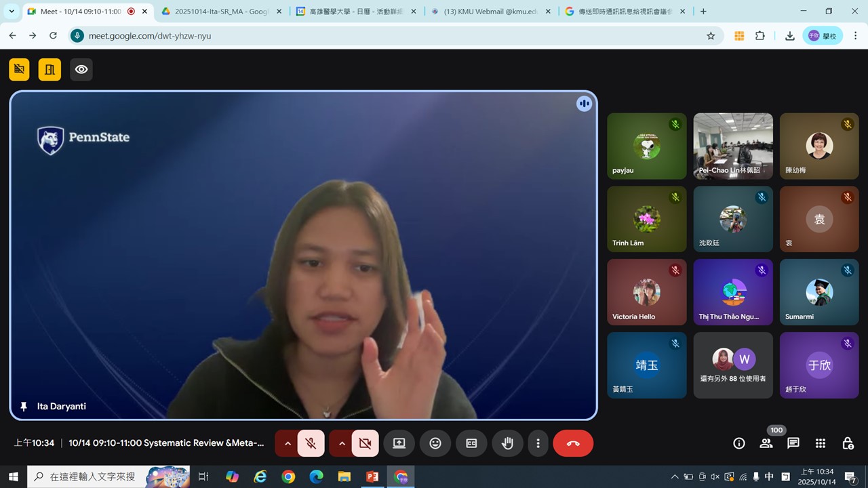Open PowerPoint from the Windows taskbar
This screenshot has width=868, height=488.
(x=372, y=476)
